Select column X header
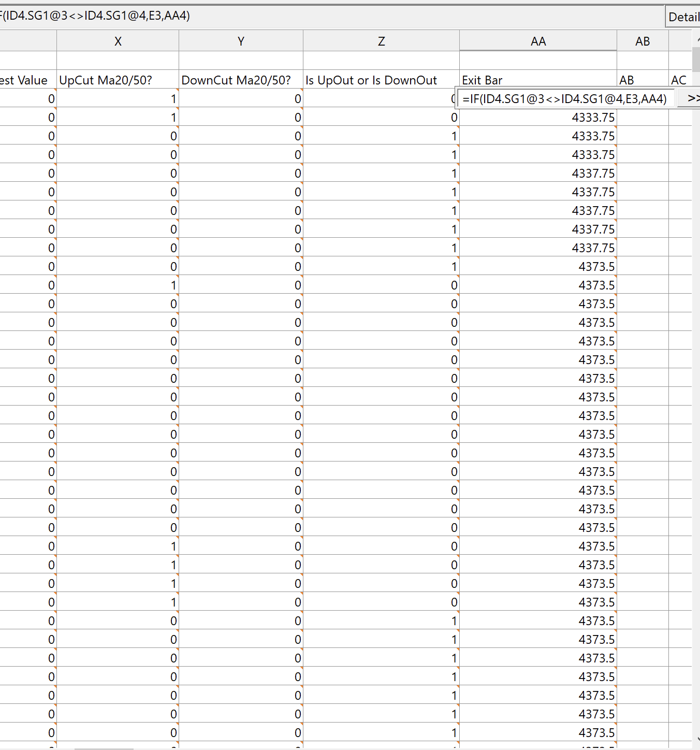The width and height of the screenshot is (700, 750). coord(118,41)
